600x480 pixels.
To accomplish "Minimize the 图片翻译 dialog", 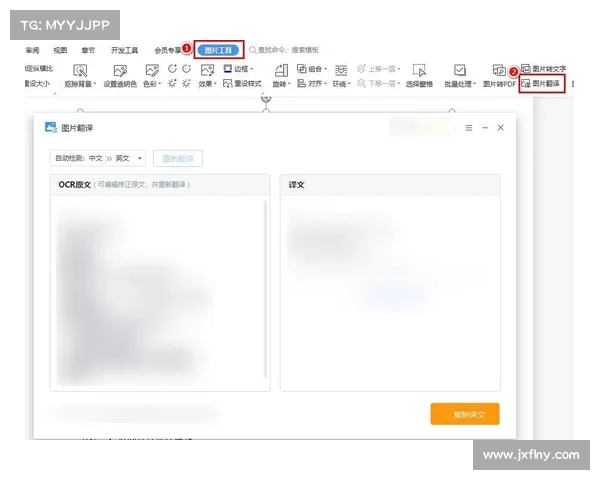I will [485, 128].
